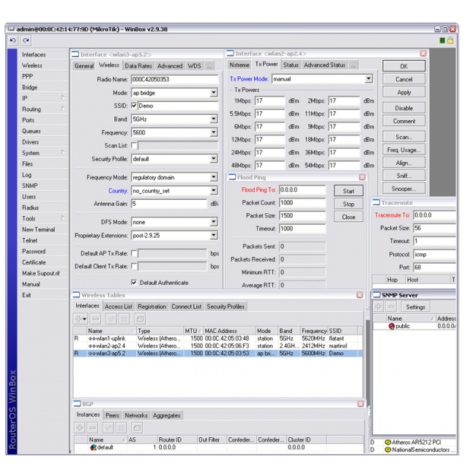Viewport: 476px width, 476px height.
Task: Click the Settings button in SNMP Server
Action: point(416,307)
